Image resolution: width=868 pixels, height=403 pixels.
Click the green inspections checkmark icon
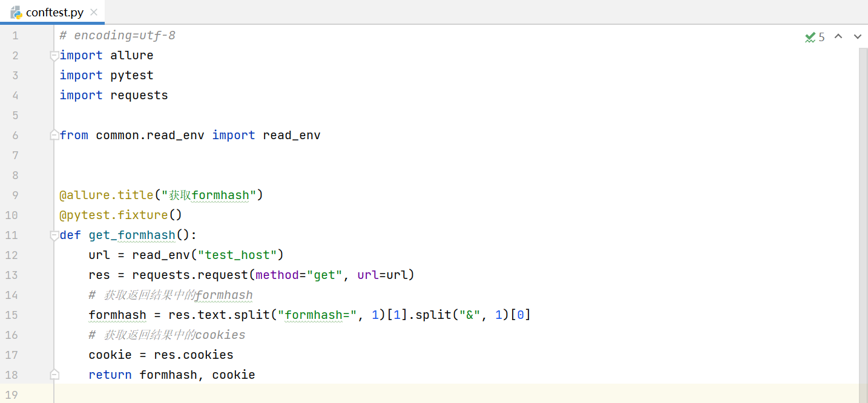click(x=811, y=37)
